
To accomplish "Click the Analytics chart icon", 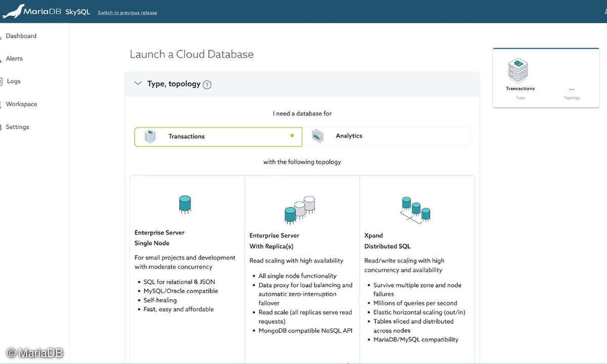I will (x=318, y=136).
